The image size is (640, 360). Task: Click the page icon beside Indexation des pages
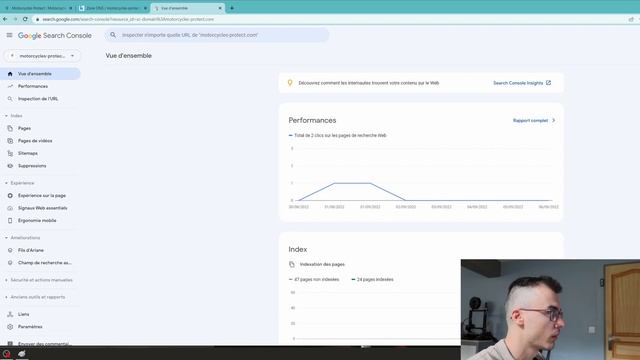tap(292, 264)
